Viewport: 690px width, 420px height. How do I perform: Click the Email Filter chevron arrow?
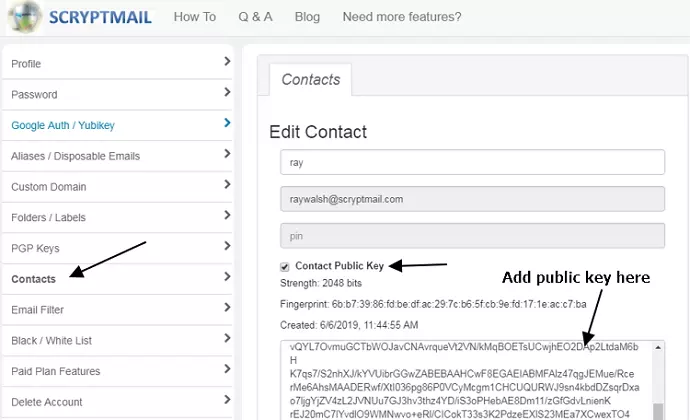tap(227, 309)
